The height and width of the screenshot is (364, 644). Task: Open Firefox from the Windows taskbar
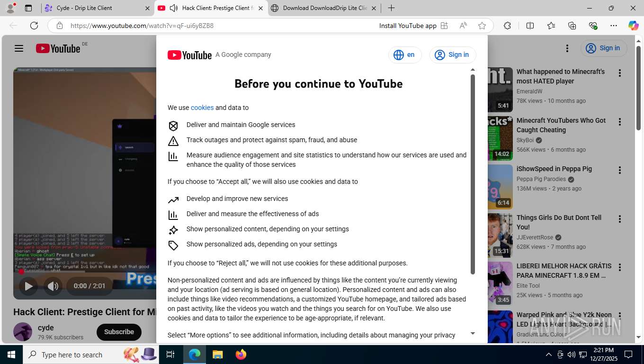pyautogui.click(x=241, y=354)
